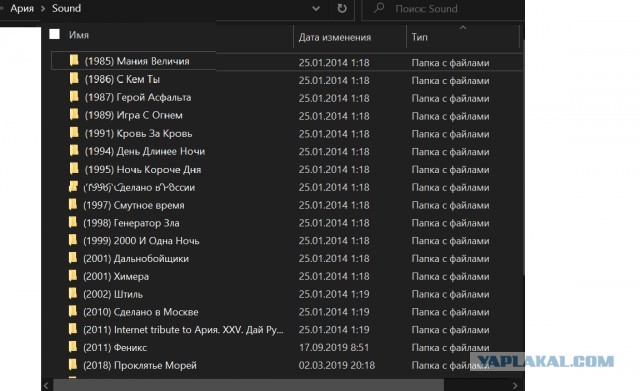Click folder icon of (2001) Химера

[73, 276]
